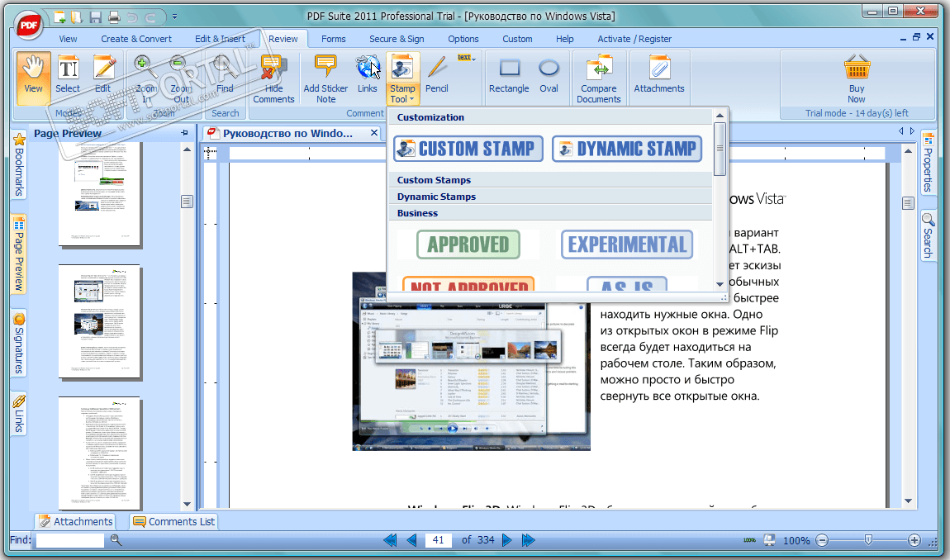
Task: Switch to the Edit & Insert tab
Action: [x=220, y=39]
